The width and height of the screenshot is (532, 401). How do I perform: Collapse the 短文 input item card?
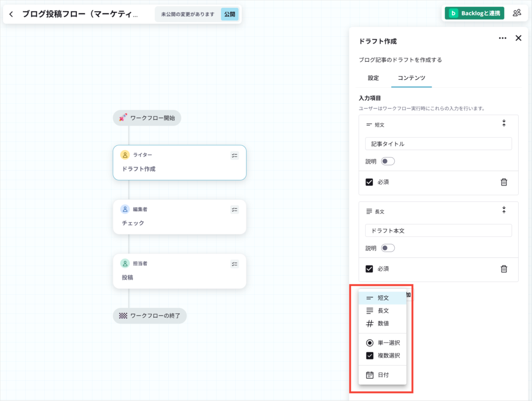pyautogui.click(x=504, y=123)
